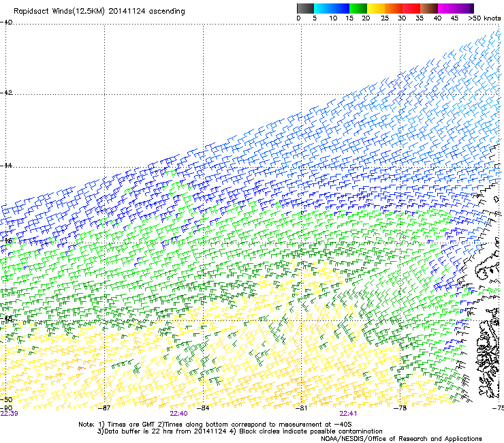The height and width of the screenshot is (443, 504).
Task: Click the '-81' longitude label
Action: pos(302,408)
